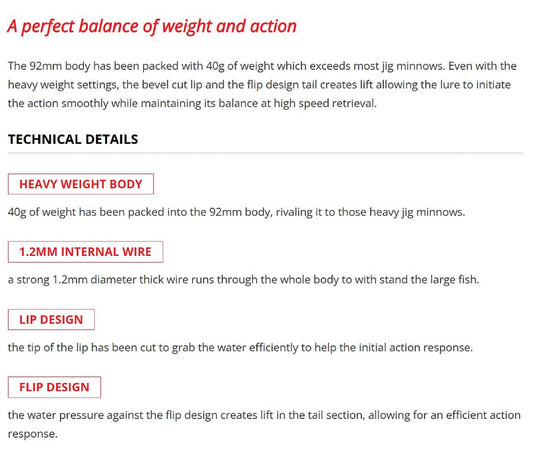Viewport: 533px width, 453px height.
Task: Click the line 'heavy weight settings, the bevel cut'
Action: pos(259,85)
